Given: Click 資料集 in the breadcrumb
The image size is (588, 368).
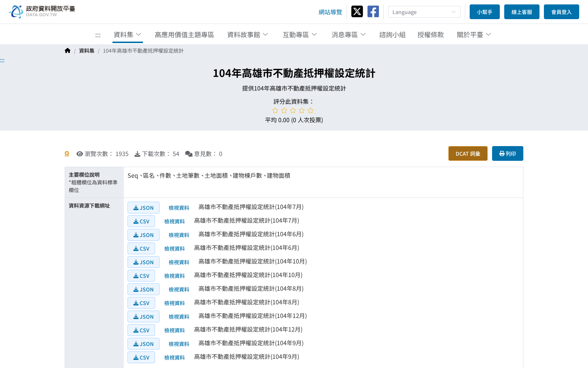Looking at the screenshot, I should 87,51.
